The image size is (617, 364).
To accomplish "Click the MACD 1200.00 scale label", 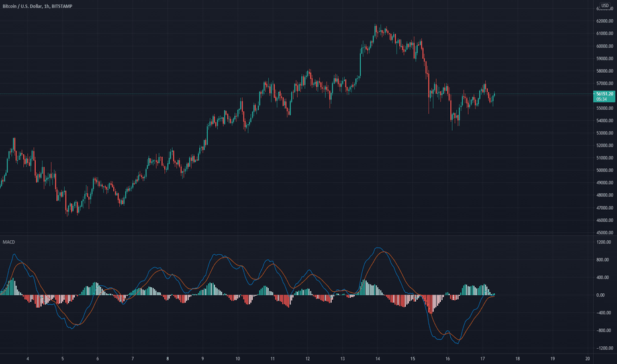I will [x=604, y=242].
